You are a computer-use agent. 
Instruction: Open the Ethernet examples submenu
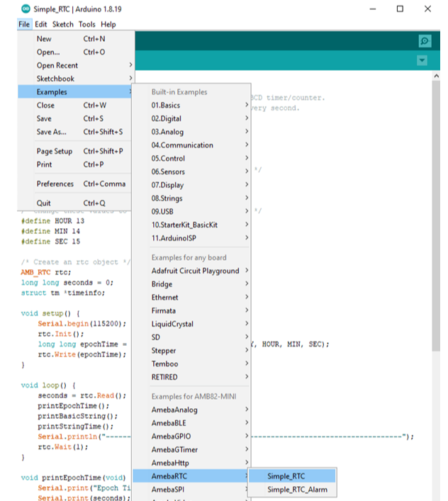click(x=191, y=298)
